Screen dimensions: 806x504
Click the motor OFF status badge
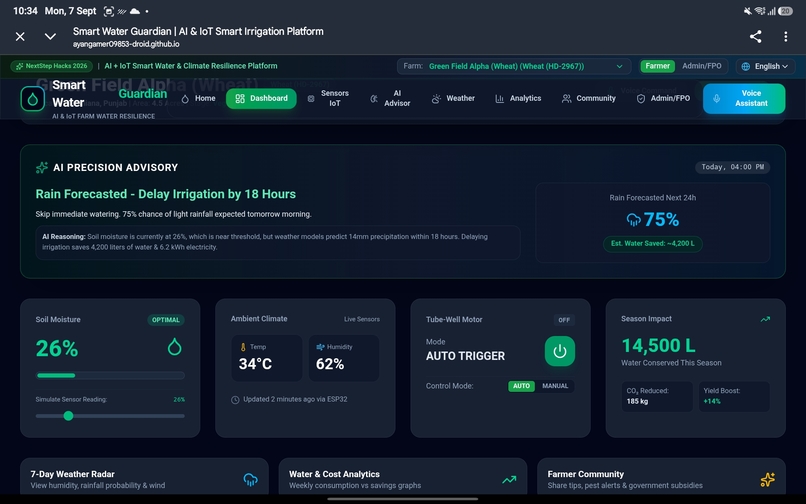point(564,320)
